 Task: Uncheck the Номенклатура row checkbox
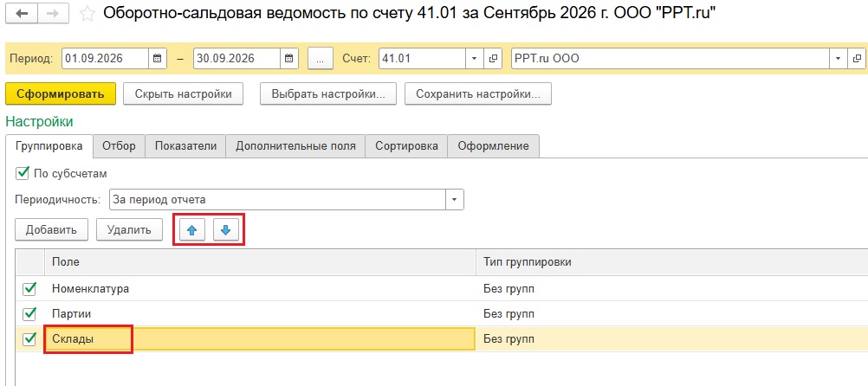pos(29,289)
